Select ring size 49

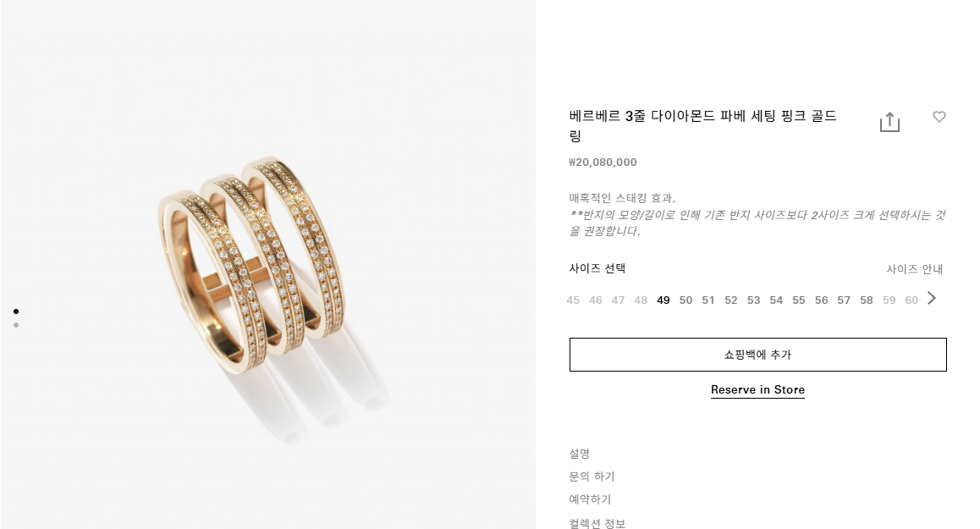click(x=663, y=300)
